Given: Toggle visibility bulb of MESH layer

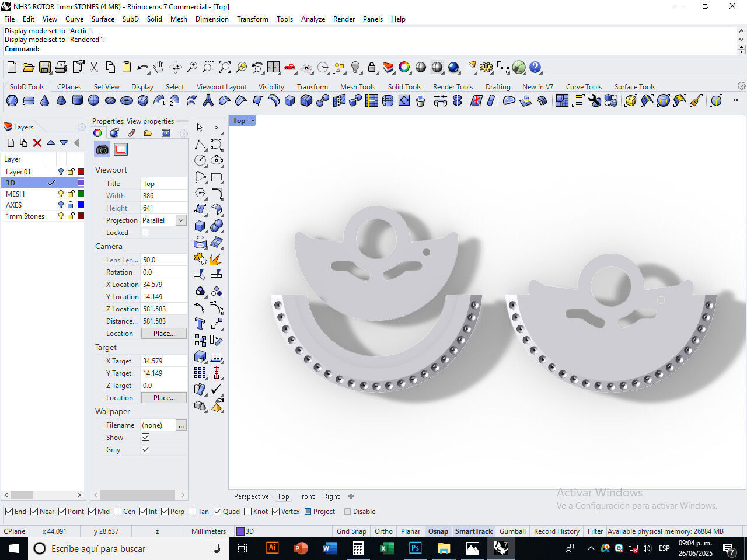Looking at the screenshot, I should [60, 194].
